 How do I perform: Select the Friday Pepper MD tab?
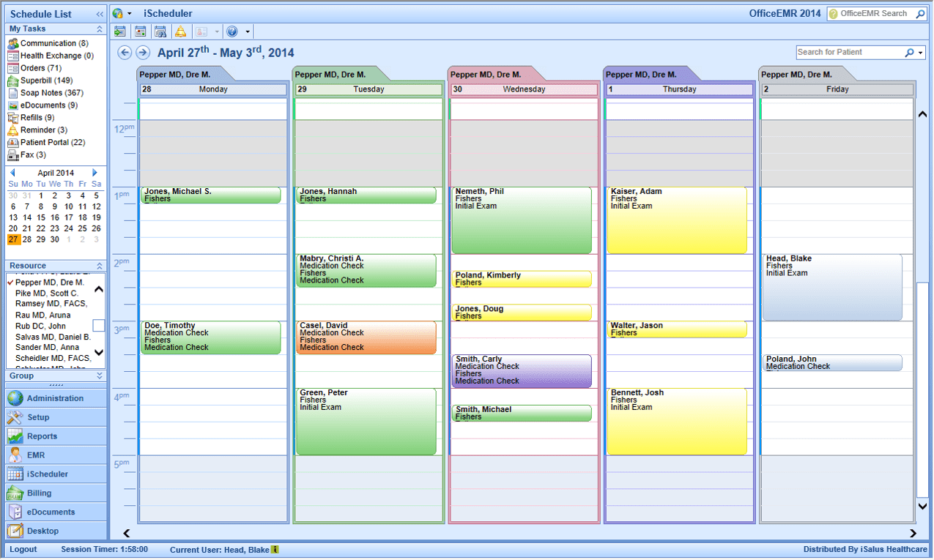click(x=797, y=75)
